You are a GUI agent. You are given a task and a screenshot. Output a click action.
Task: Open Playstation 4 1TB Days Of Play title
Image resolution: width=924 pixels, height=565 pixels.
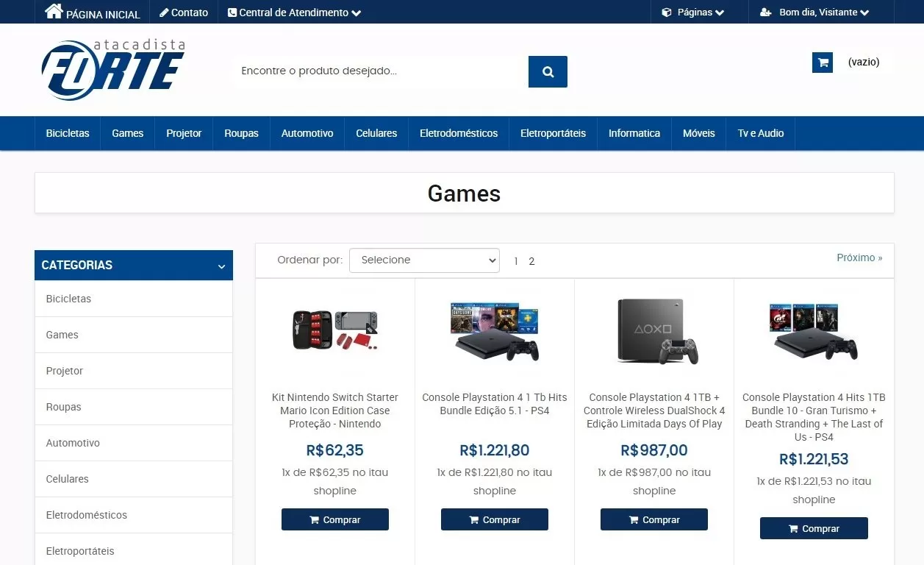click(x=654, y=411)
